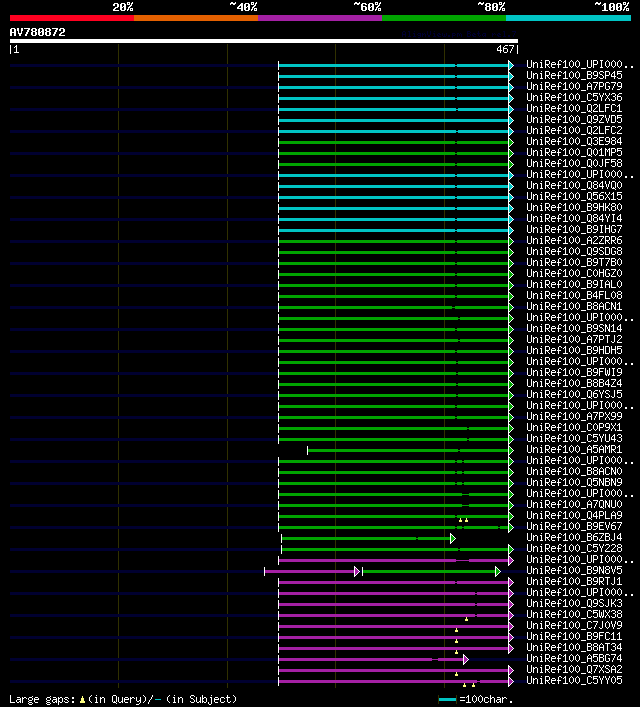The image size is (640, 707).
Task: Select hit label UniRef100_C5WX38
Action: [574, 614]
